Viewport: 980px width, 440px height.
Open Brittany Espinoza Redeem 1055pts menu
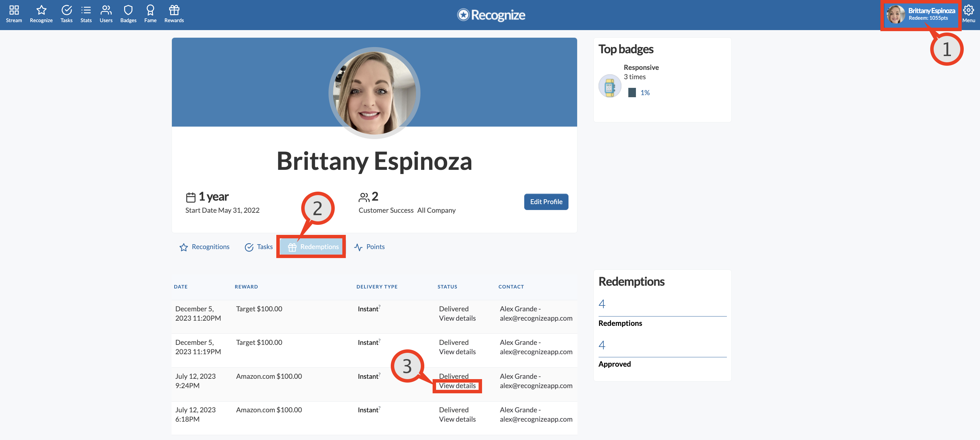(x=921, y=15)
